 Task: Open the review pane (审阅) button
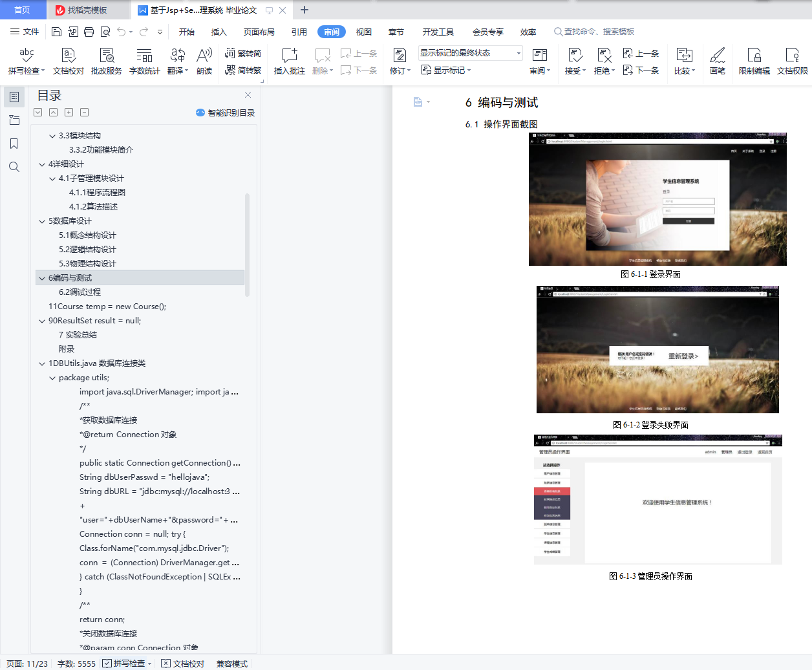click(x=540, y=61)
